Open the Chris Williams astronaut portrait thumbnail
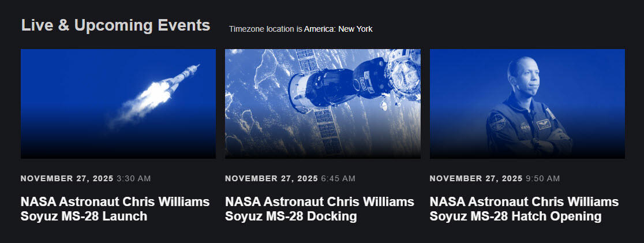 (x=527, y=104)
